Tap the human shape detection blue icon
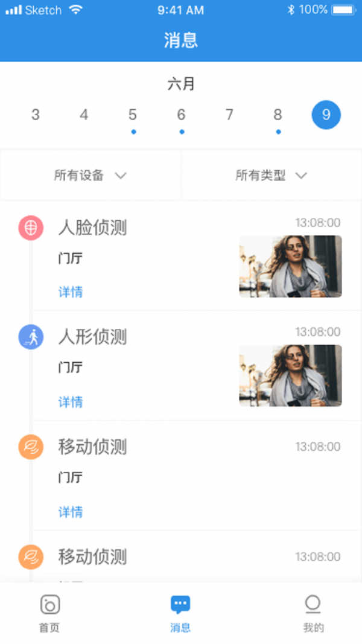The width and height of the screenshot is (362, 644). 31,337
